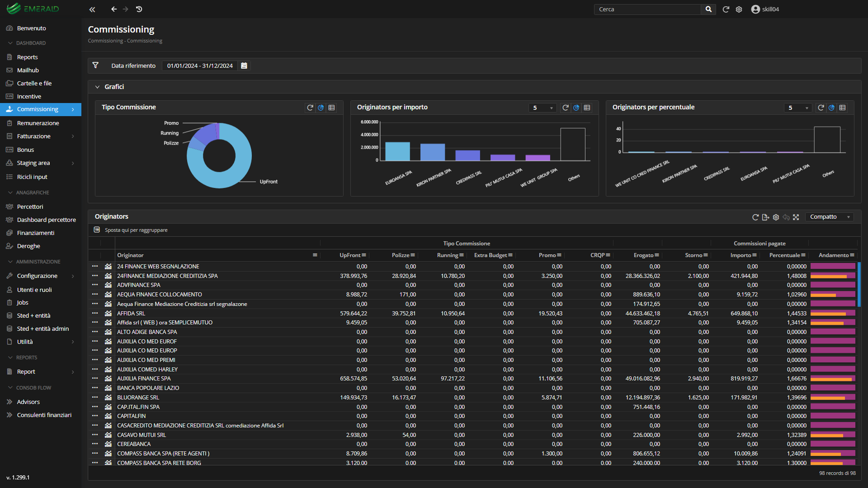Open the count dropdown in Originators per percentuale

(x=798, y=108)
